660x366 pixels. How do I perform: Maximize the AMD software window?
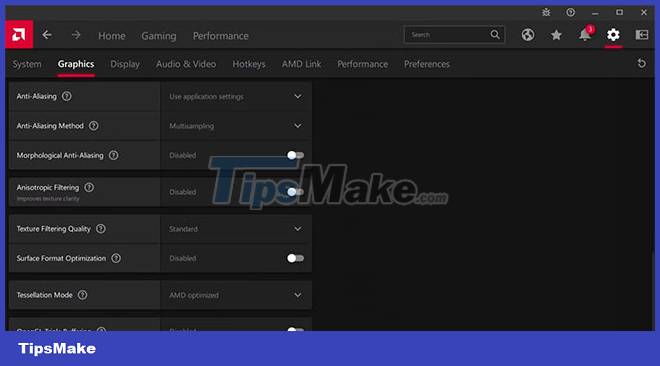point(619,12)
